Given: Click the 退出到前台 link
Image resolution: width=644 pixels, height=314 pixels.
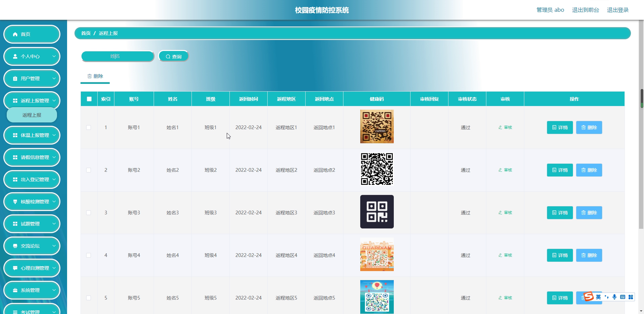Looking at the screenshot, I should [586, 10].
